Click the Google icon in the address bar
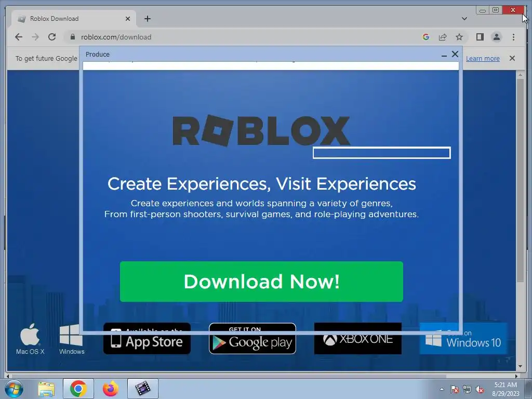Viewport: 532px width, 399px height. pos(426,37)
